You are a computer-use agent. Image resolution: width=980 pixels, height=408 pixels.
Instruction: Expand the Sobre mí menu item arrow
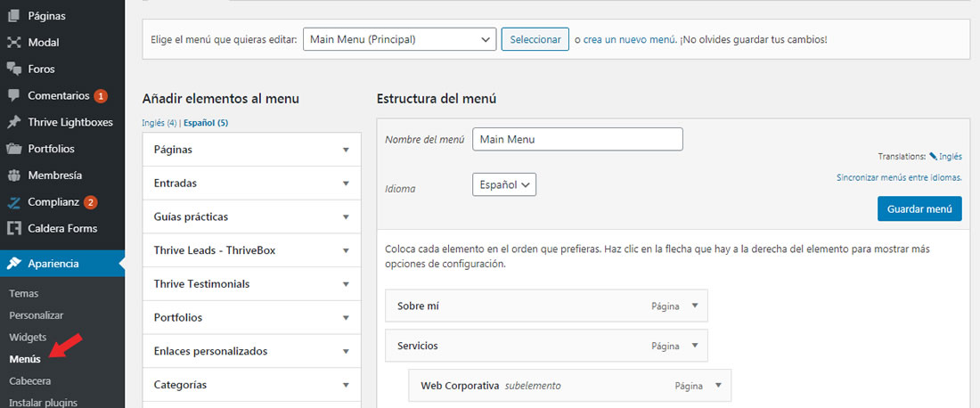coord(694,306)
